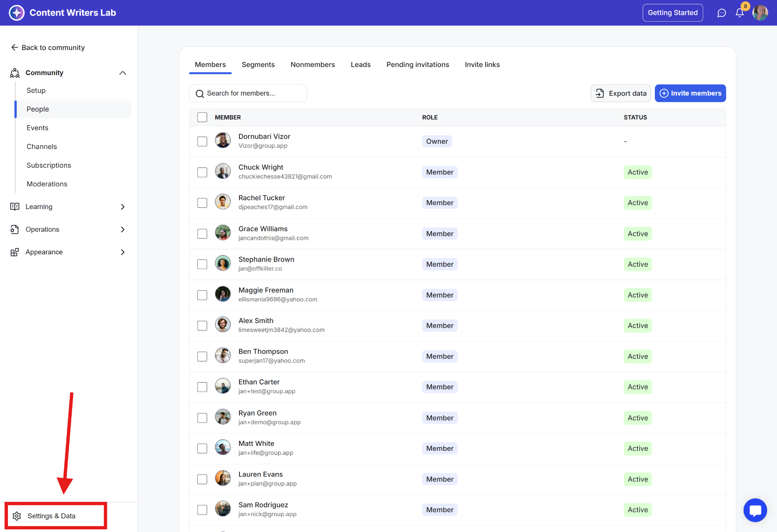The image size is (777, 532).
Task: Click the Content Writers Lab logo icon
Action: pyautogui.click(x=17, y=13)
